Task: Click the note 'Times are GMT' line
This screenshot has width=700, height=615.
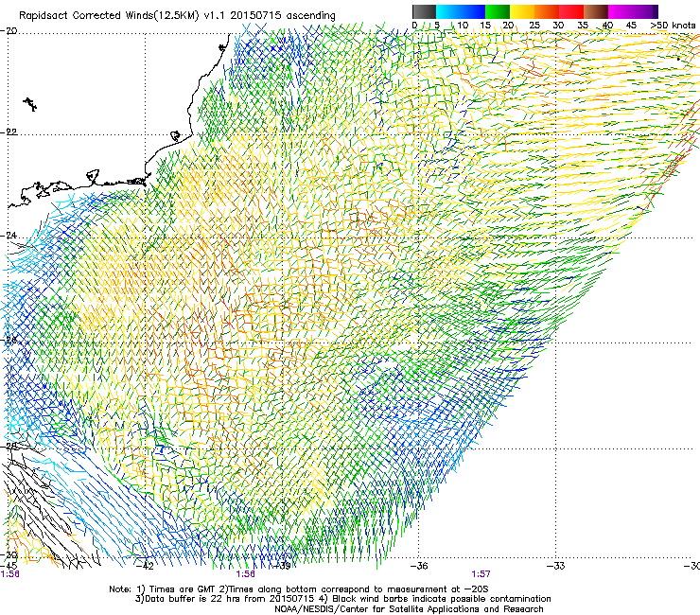Action: pyautogui.click(x=299, y=589)
